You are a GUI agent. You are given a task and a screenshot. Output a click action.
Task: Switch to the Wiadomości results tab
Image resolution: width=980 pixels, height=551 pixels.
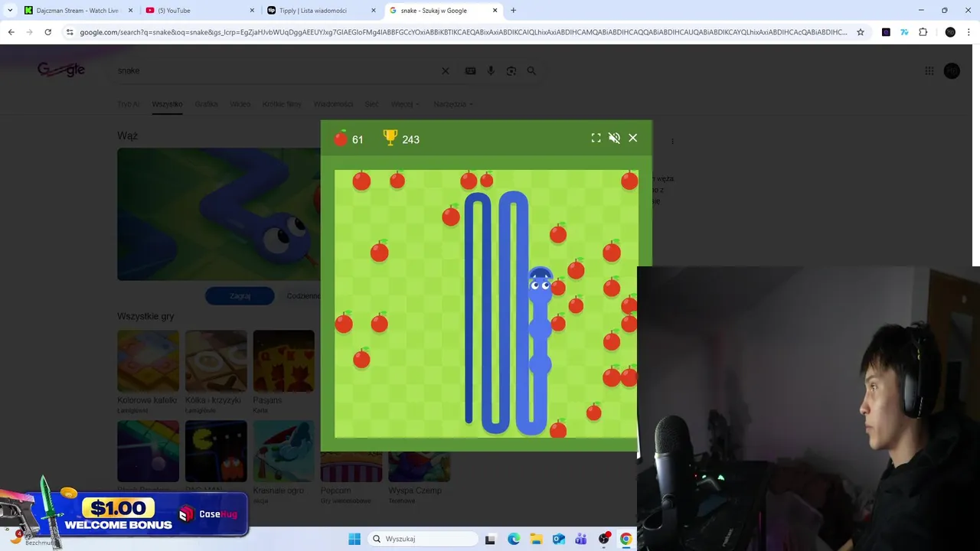333,104
